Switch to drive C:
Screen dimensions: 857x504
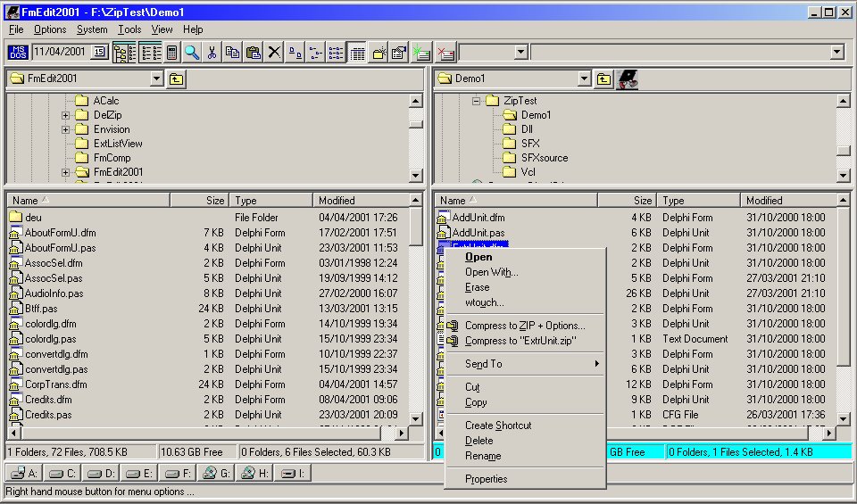click(62, 473)
